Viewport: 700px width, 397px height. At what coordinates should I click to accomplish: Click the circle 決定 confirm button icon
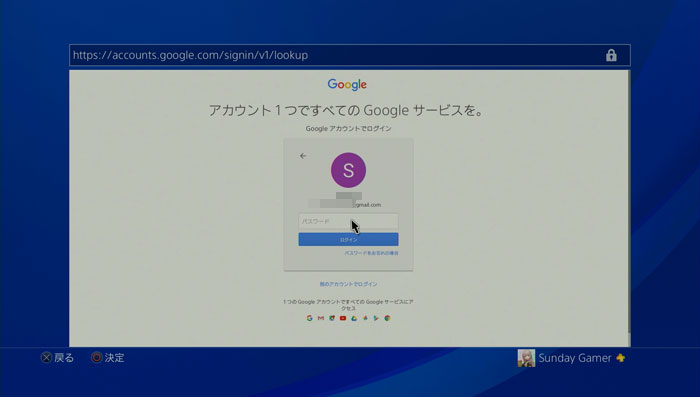coord(96,358)
